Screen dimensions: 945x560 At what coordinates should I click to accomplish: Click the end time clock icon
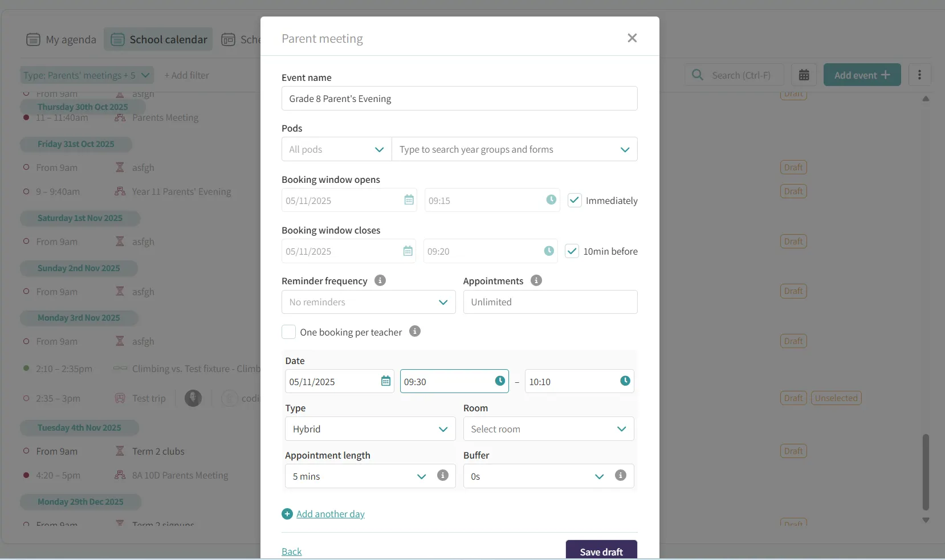pyautogui.click(x=625, y=381)
